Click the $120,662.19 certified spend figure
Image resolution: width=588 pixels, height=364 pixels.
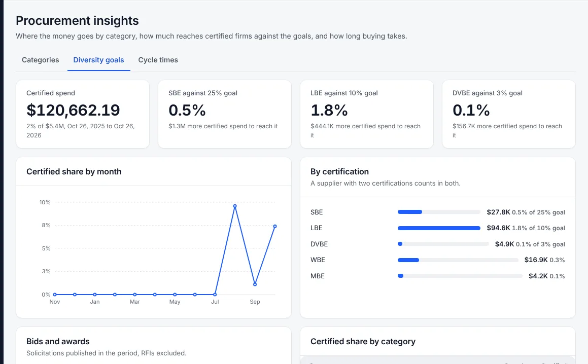(73, 110)
